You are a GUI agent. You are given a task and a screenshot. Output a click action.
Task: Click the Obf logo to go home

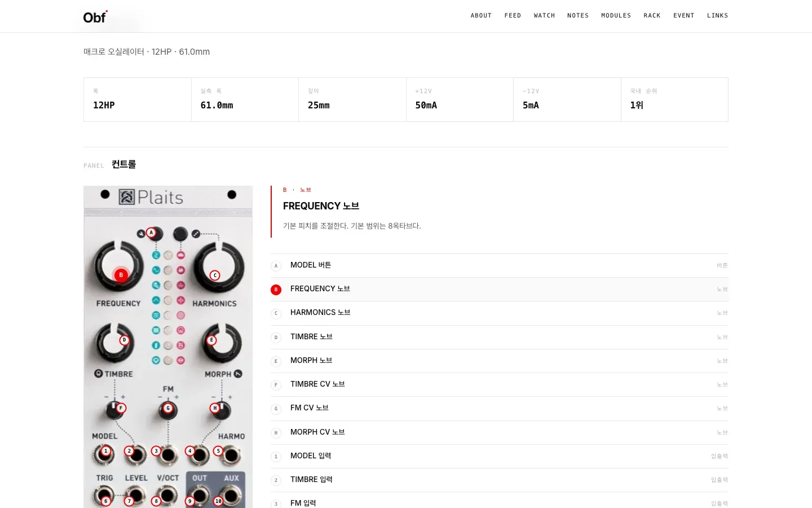coord(95,17)
